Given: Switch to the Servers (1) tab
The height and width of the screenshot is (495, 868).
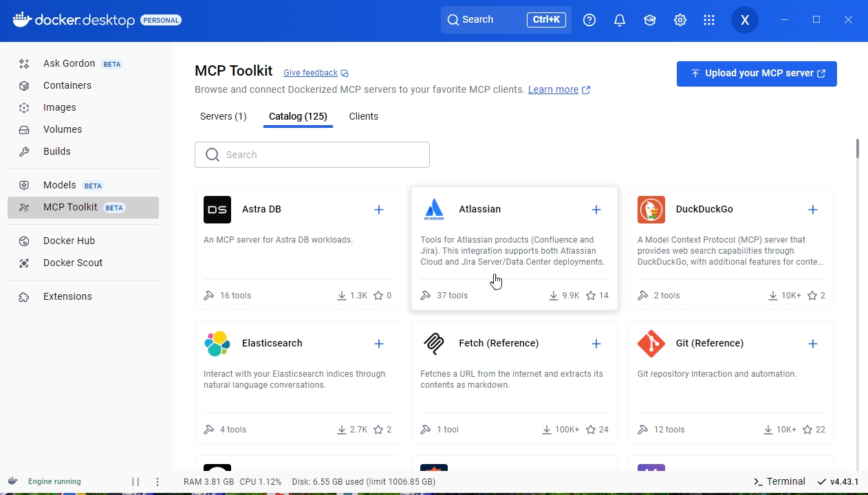Looking at the screenshot, I should click(x=223, y=116).
